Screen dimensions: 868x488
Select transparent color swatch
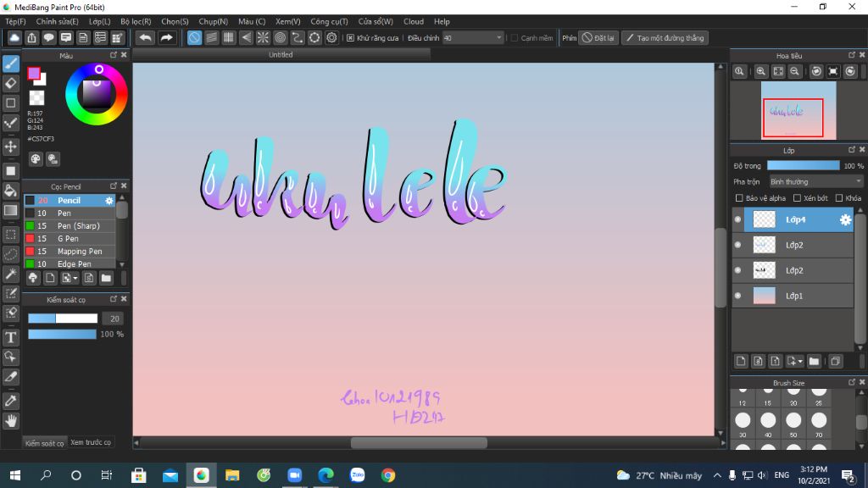(x=36, y=98)
